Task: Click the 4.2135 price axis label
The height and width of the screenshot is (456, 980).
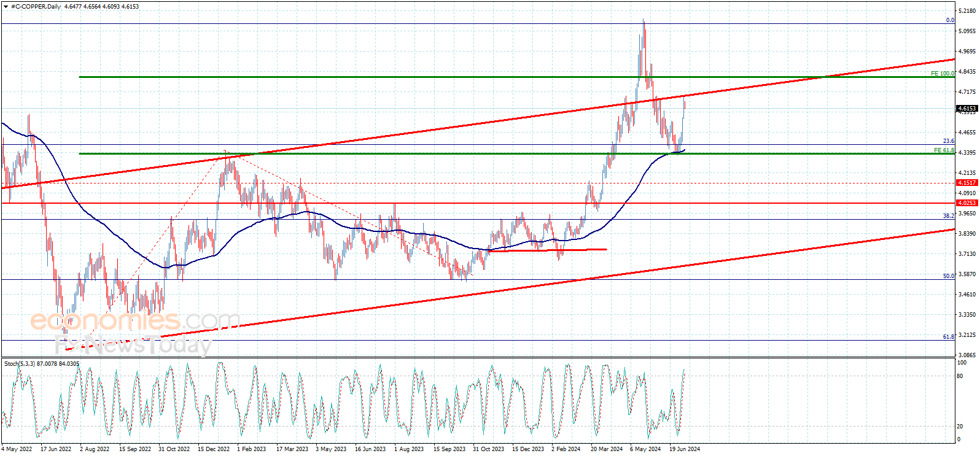Action: (968, 173)
